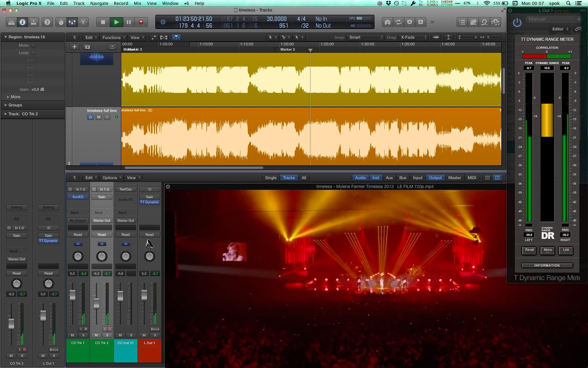This screenshot has width=588, height=368.
Task: Toggle Smart Controls button
Action: (61, 22)
